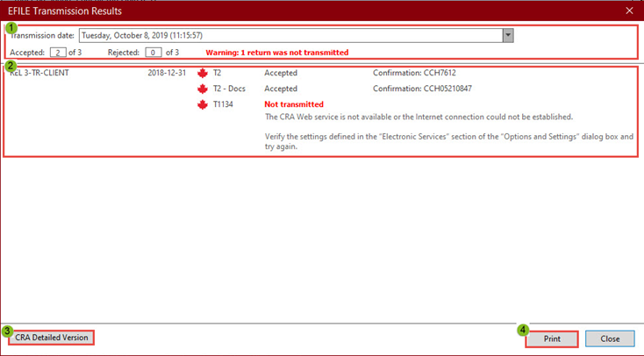Click the 1 return not transmitted warning
Screen dimensions: 644x356
276,53
